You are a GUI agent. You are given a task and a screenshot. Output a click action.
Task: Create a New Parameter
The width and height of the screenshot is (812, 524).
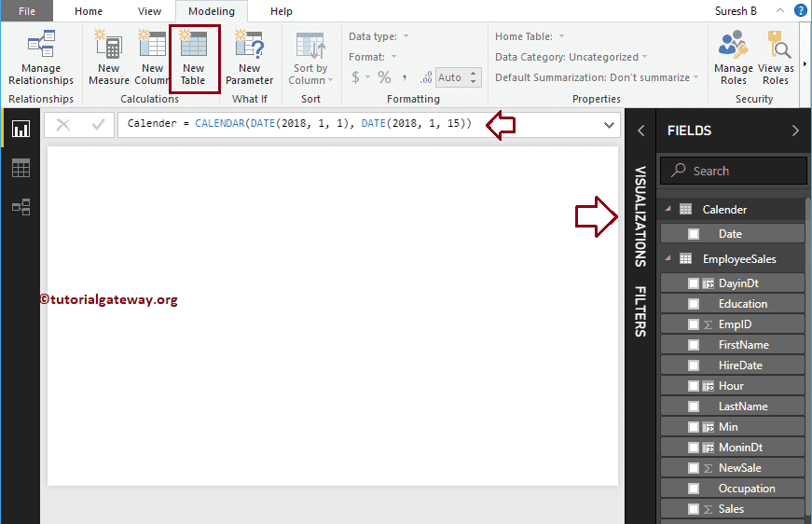[249, 58]
